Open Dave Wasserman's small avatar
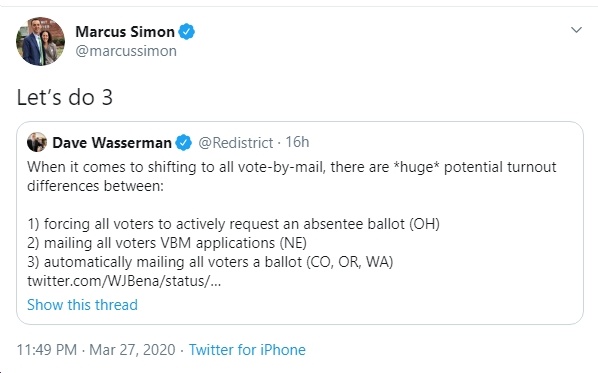This screenshot has width=598, height=373. (37, 142)
